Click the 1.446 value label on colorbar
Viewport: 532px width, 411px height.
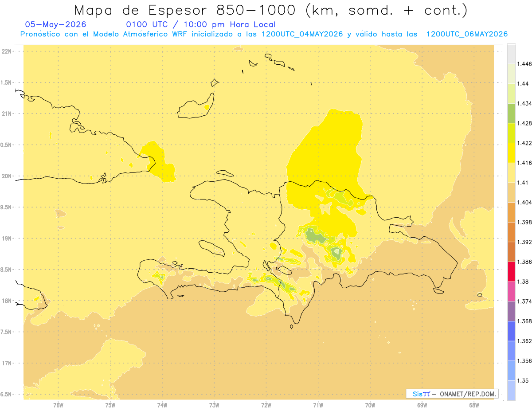[524, 64]
